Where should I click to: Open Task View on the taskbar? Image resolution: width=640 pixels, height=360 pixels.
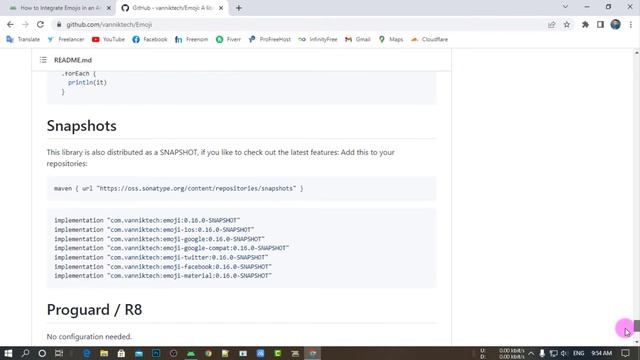pyautogui.click(x=59, y=353)
